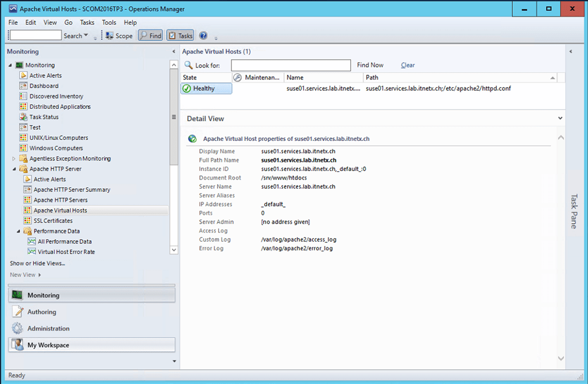Click the Look for input field
Viewport: 588px width, 384px height.
click(x=291, y=66)
